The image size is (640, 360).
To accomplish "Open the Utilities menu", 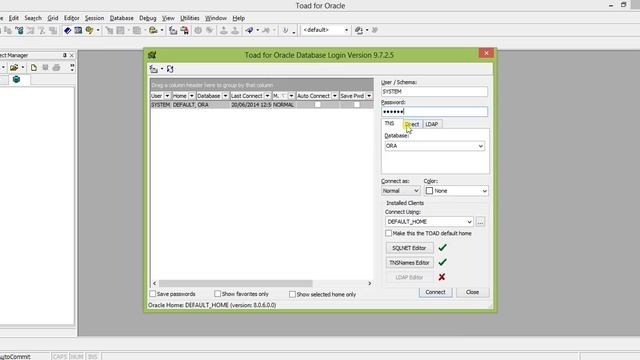I will pos(190,18).
